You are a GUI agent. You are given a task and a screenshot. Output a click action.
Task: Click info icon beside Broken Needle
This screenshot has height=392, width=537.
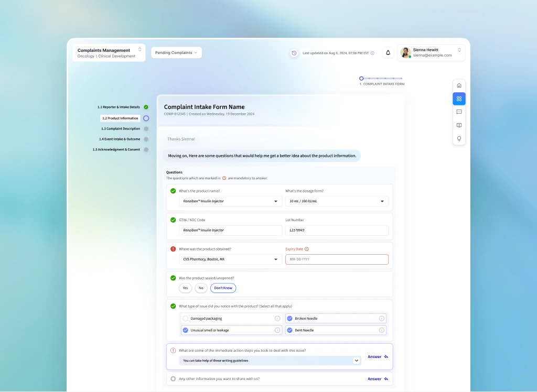(x=382, y=319)
